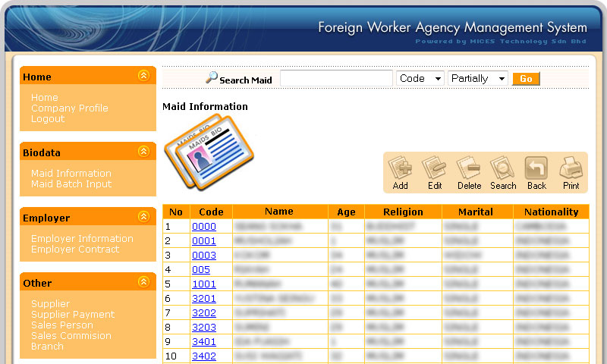Open the Code search field dropdown
Viewport: 607px width, 364px height.
[420, 78]
